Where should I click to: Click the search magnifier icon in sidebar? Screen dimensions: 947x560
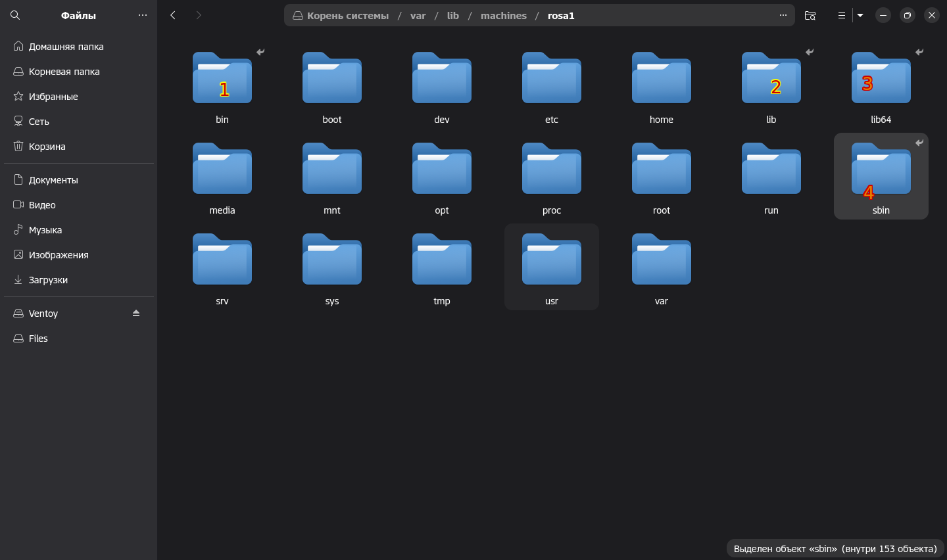(15, 15)
